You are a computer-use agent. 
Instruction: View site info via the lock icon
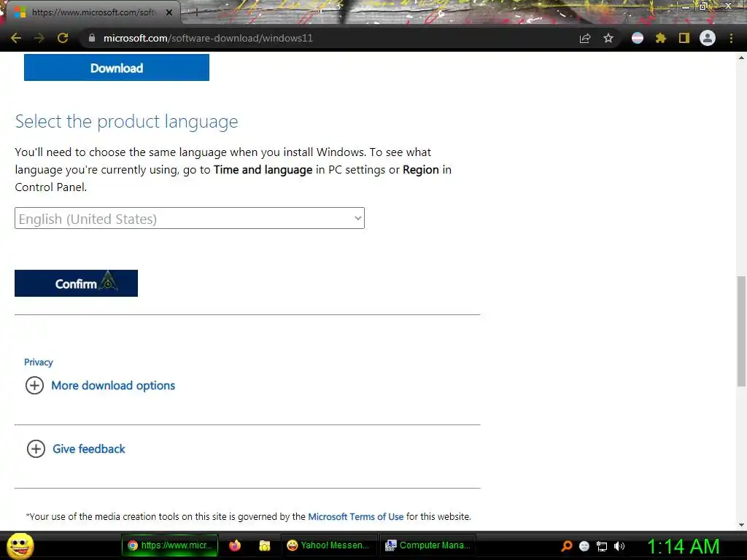92,38
